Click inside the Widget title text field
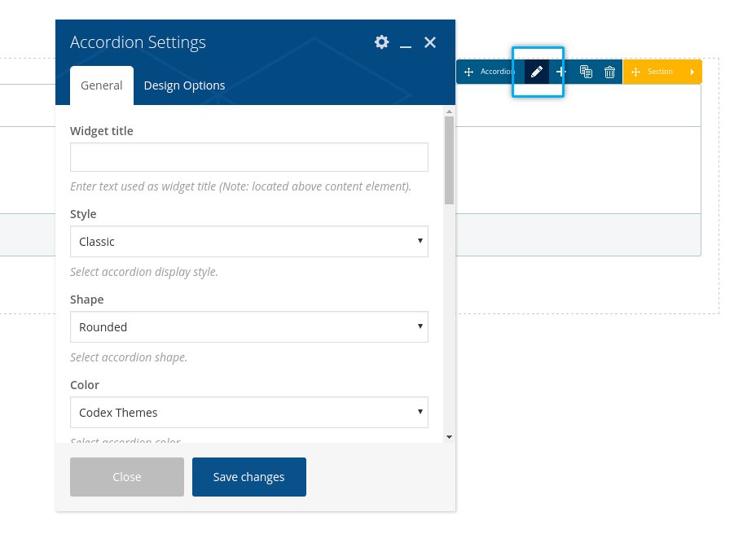 (248, 157)
